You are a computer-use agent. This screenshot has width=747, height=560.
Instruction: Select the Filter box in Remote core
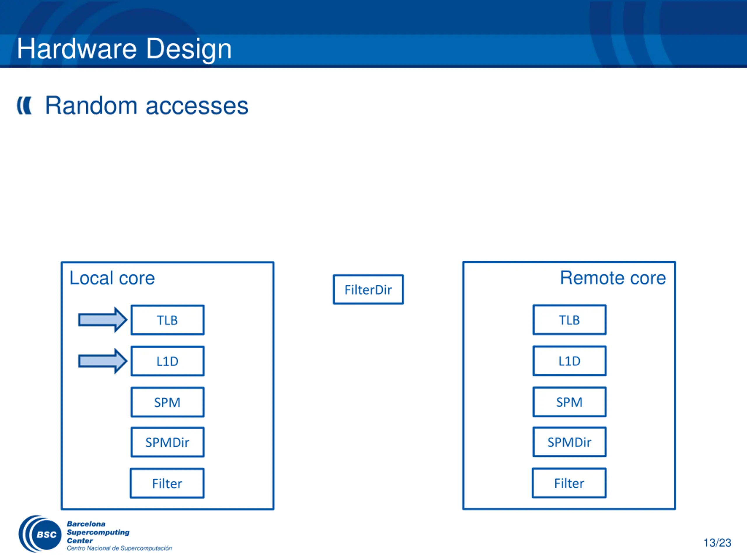tap(569, 483)
